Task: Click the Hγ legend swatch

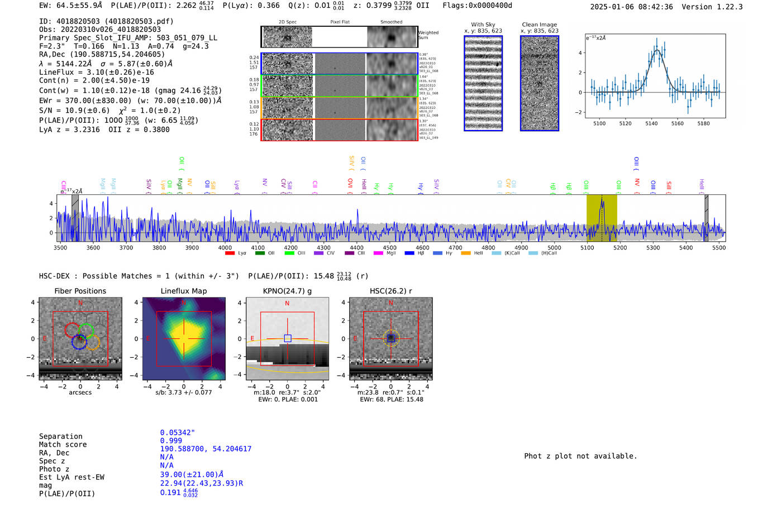Action: pos(437,253)
